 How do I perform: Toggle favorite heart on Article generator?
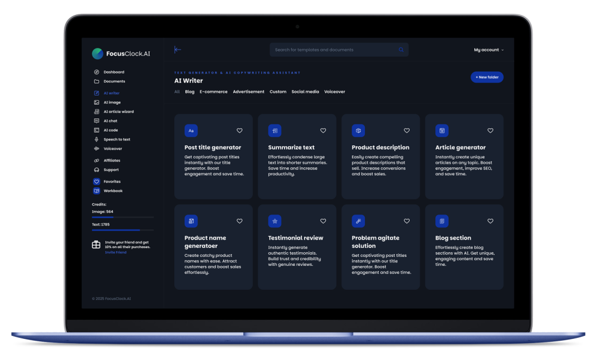(x=490, y=130)
